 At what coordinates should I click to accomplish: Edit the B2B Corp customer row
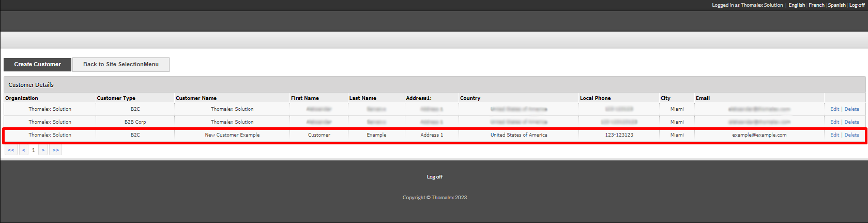tap(834, 122)
